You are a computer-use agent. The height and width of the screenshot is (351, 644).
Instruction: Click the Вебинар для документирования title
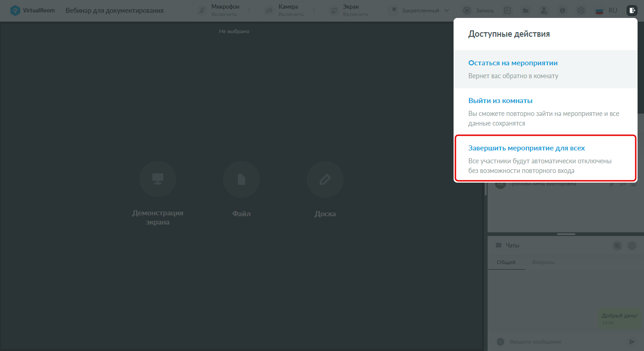(x=115, y=11)
